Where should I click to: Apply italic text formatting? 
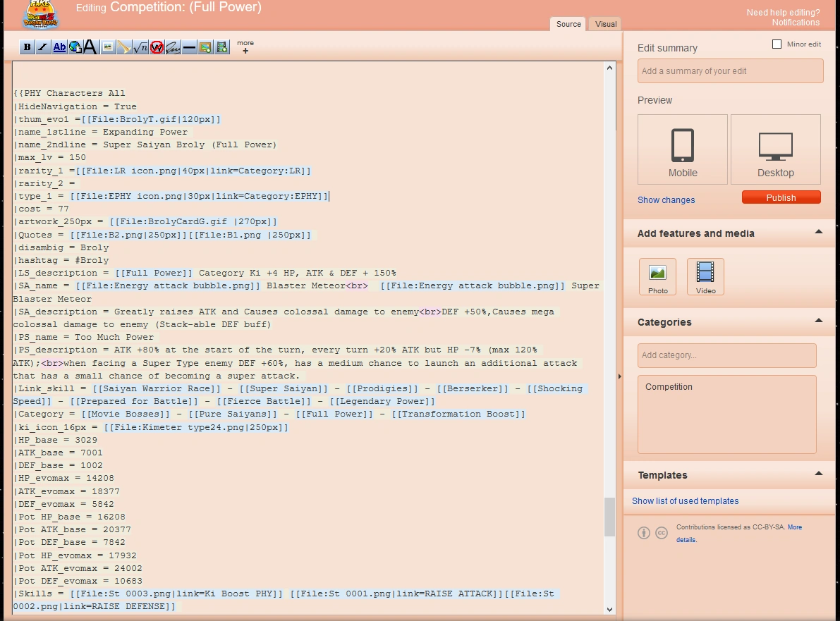coord(42,47)
